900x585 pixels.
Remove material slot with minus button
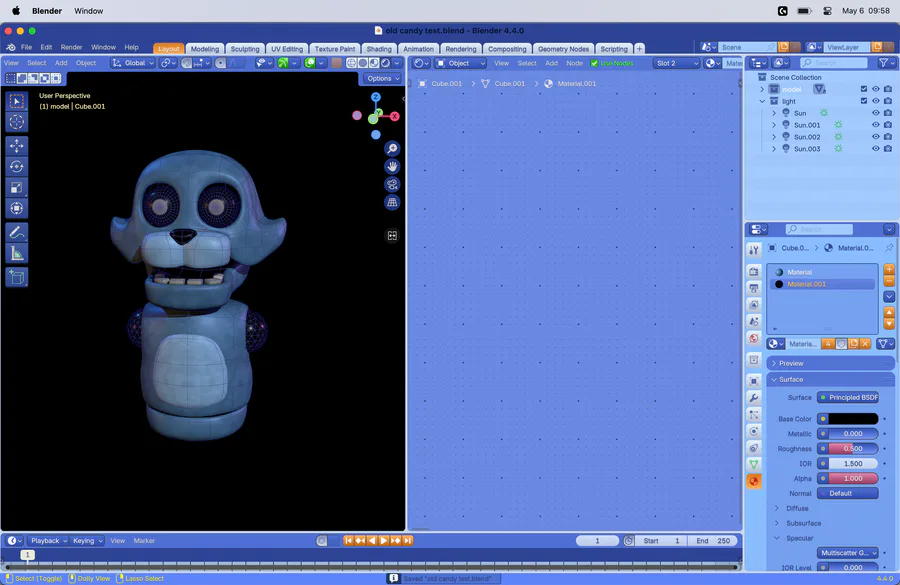889,281
